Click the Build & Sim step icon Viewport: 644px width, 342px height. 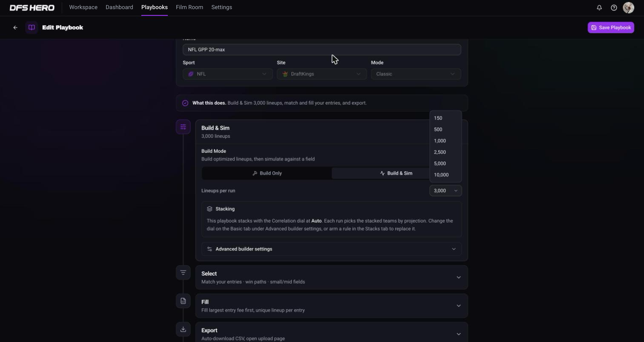(183, 127)
